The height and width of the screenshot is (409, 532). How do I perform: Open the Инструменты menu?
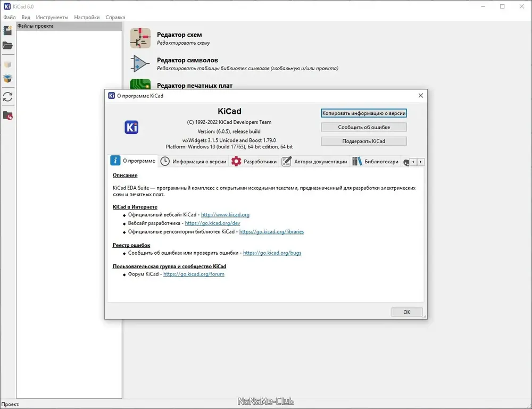coord(52,18)
